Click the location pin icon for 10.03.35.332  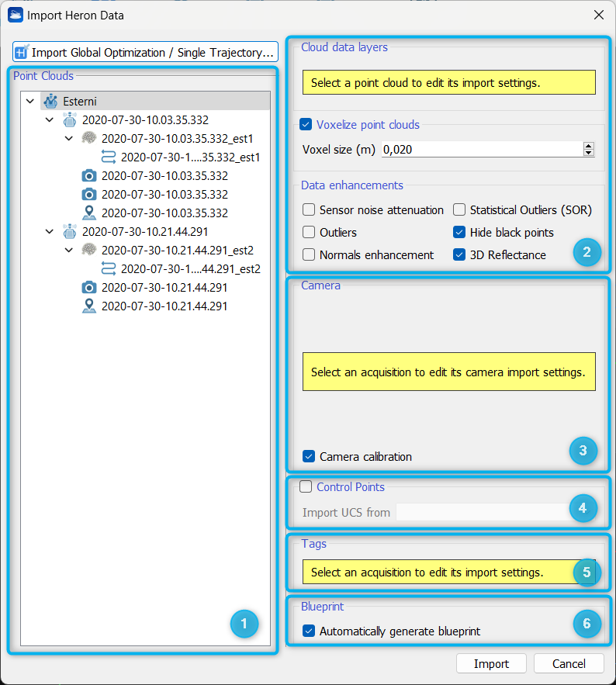(x=89, y=213)
